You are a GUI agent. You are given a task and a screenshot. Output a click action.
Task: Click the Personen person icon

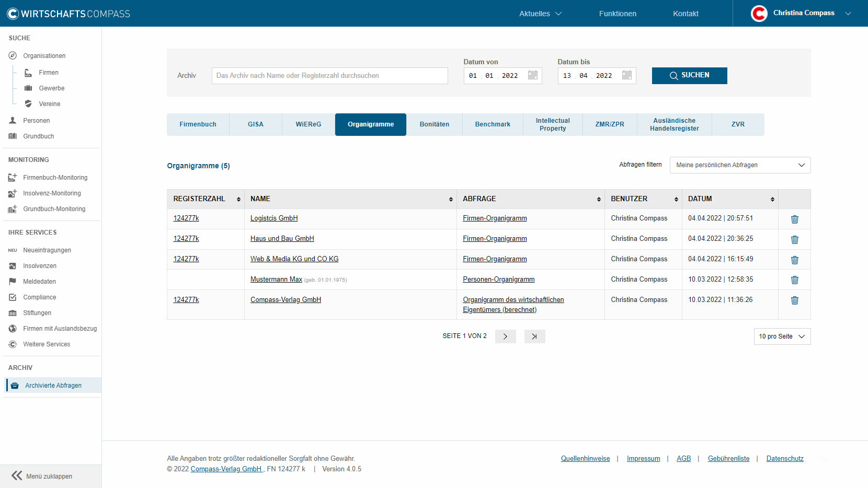coord(13,120)
